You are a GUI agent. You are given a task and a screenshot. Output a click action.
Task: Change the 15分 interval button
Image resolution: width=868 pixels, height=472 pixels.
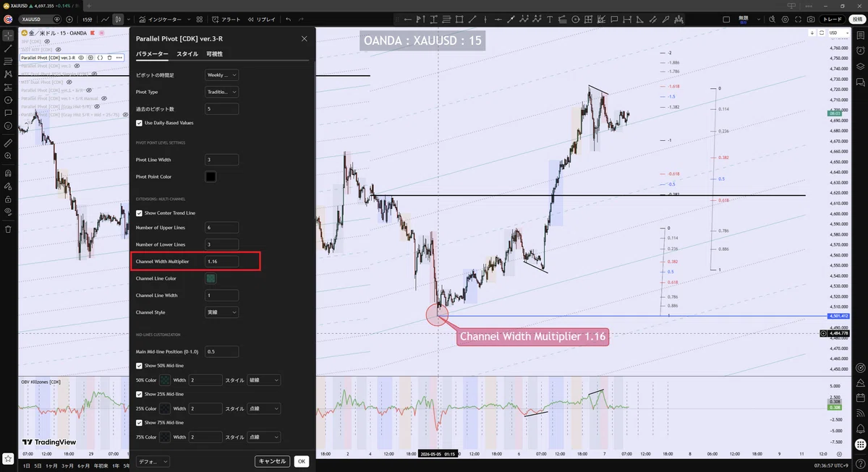[x=87, y=20]
